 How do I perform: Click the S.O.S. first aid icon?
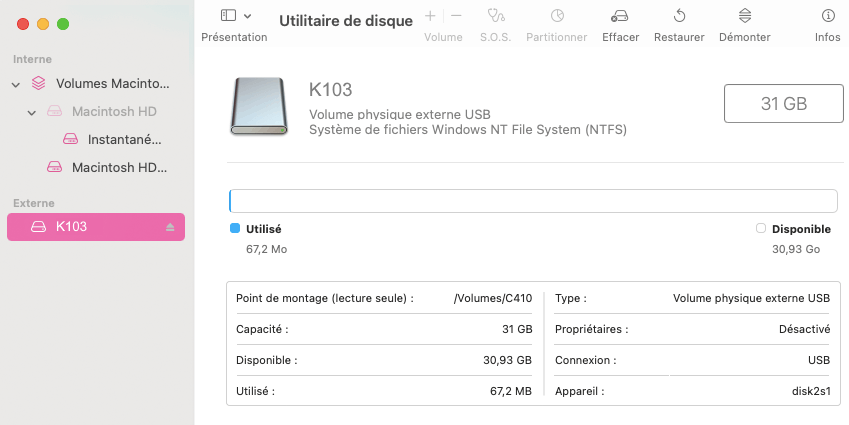[495, 16]
